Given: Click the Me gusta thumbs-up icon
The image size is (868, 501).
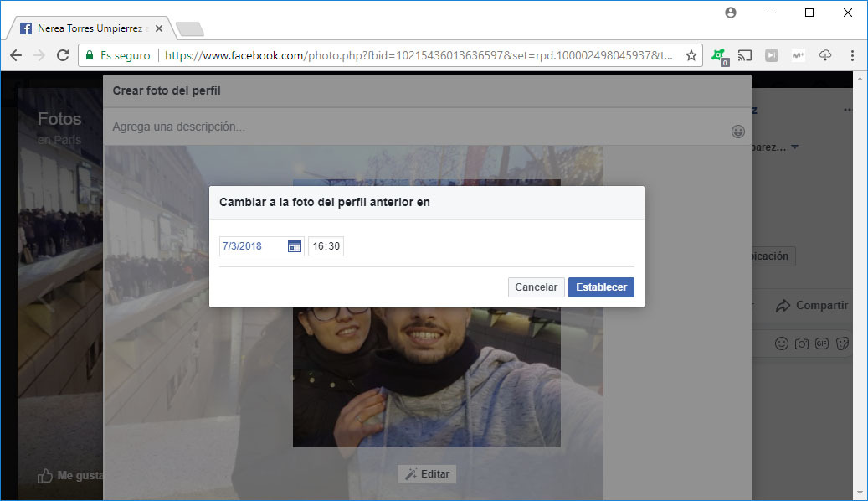Looking at the screenshot, I should [46, 474].
